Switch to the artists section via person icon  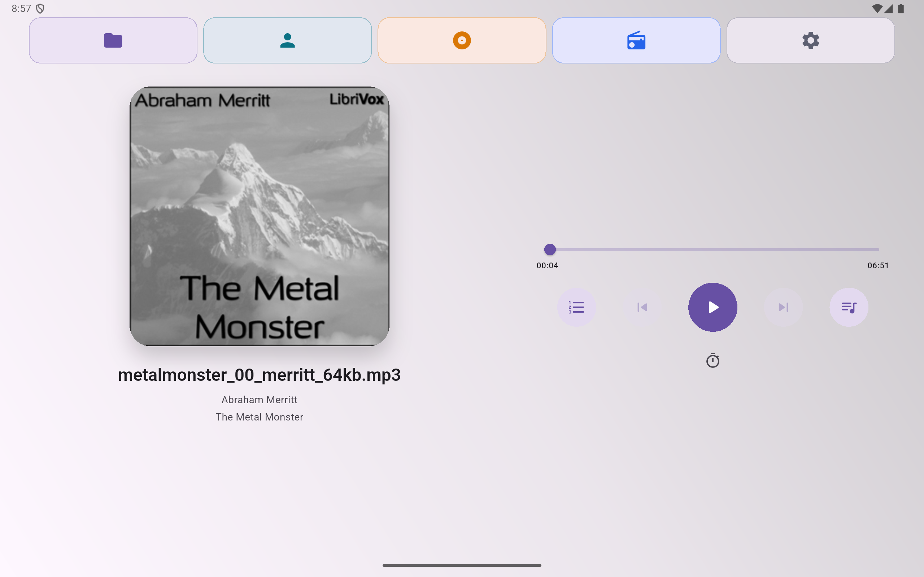[287, 40]
